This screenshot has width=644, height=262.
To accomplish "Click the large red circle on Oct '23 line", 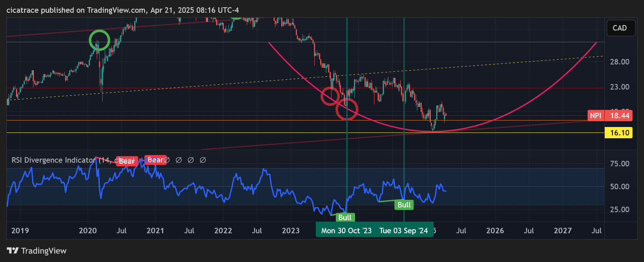I will coord(347,109).
